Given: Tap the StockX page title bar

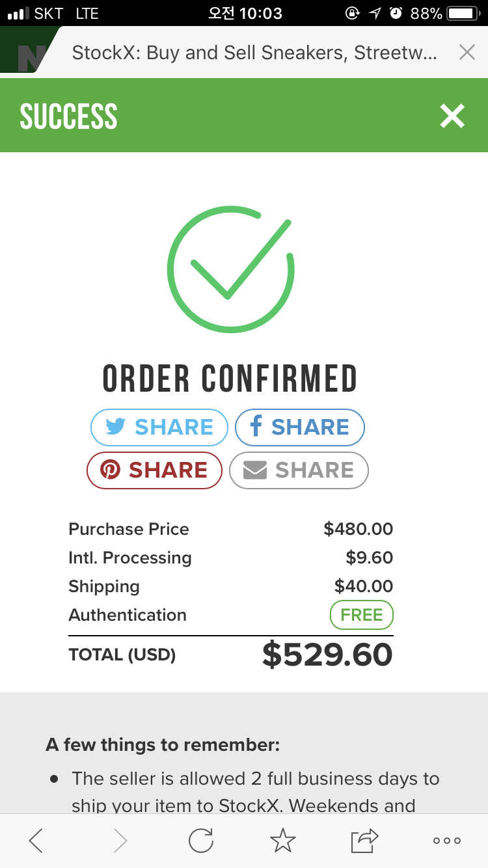Looking at the screenshot, I should [254, 53].
